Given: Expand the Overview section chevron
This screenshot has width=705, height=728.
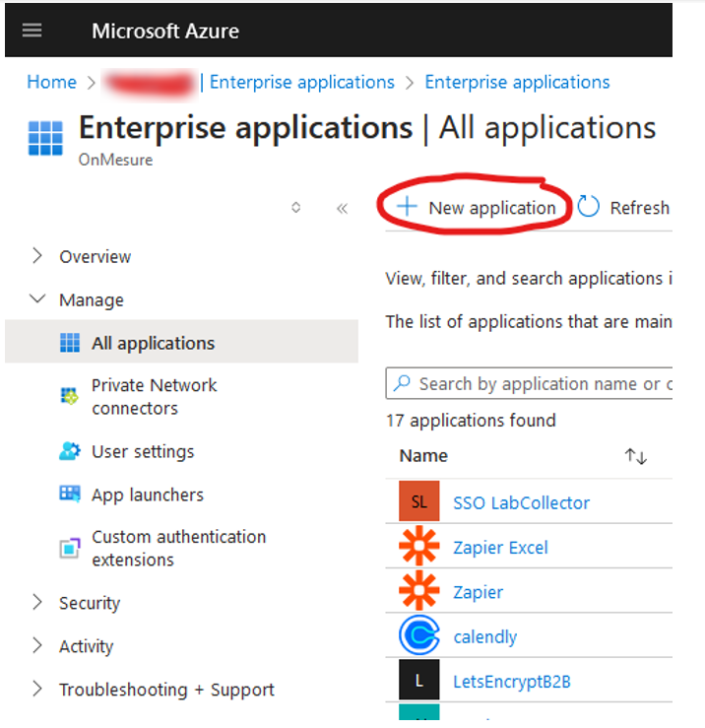Looking at the screenshot, I should [x=37, y=256].
